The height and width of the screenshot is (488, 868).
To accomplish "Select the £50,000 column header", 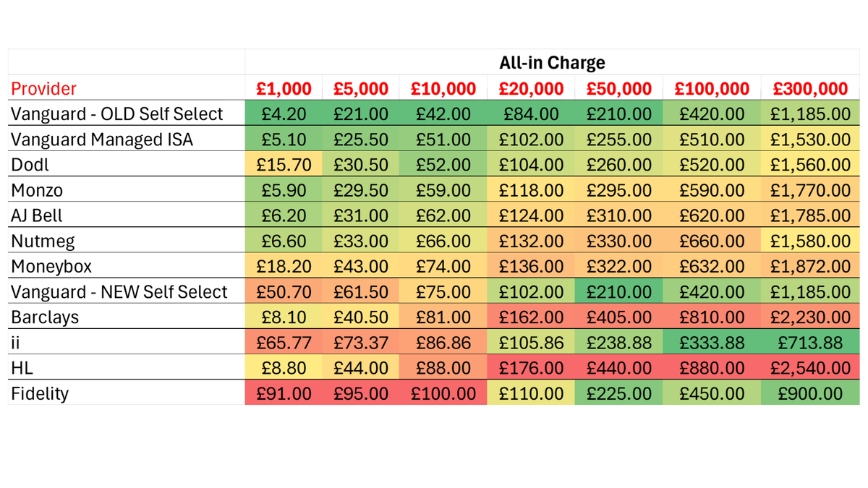I will tap(619, 88).
